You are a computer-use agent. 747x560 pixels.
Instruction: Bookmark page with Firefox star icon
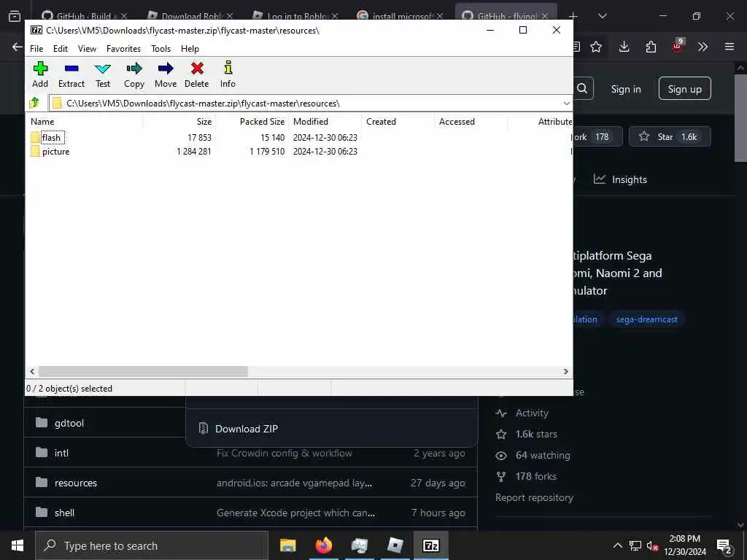click(596, 47)
